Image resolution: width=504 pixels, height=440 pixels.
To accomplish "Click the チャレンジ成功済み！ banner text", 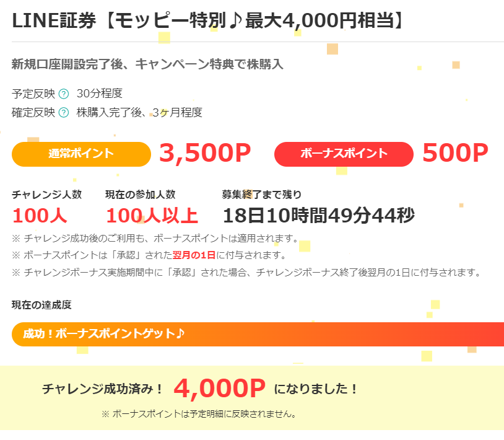I will [x=103, y=389].
